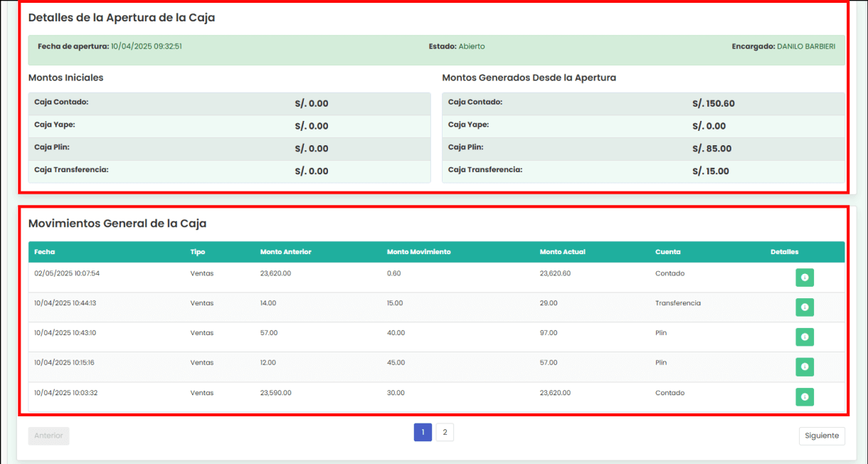Select the Monto Anterior column header
Screen dimensions: 868x464
pos(285,252)
